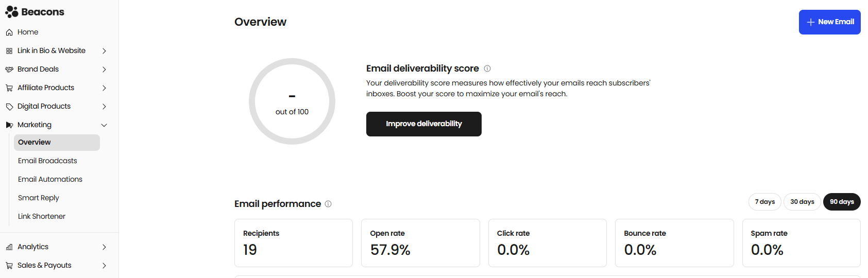Click info icon beside Email deliverability score
The height and width of the screenshot is (278, 868).
point(487,68)
